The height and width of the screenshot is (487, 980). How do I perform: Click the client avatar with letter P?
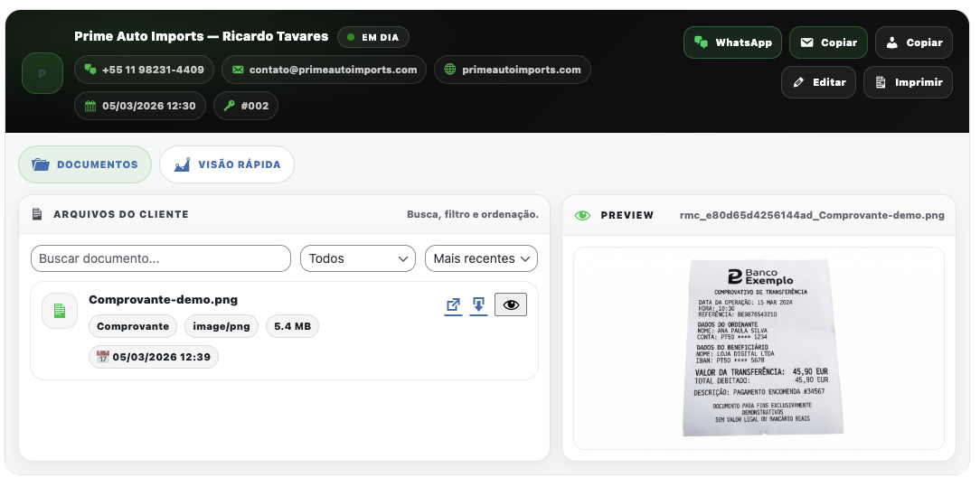42,73
